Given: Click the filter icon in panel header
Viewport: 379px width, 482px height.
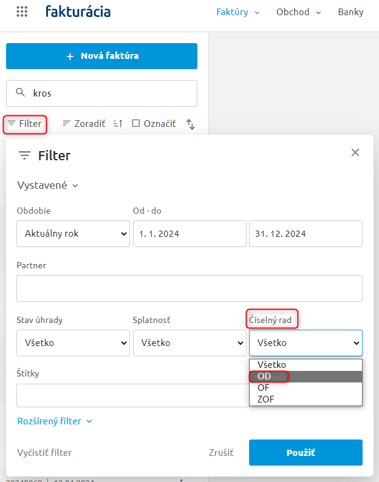Looking at the screenshot, I should coord(24,155).
